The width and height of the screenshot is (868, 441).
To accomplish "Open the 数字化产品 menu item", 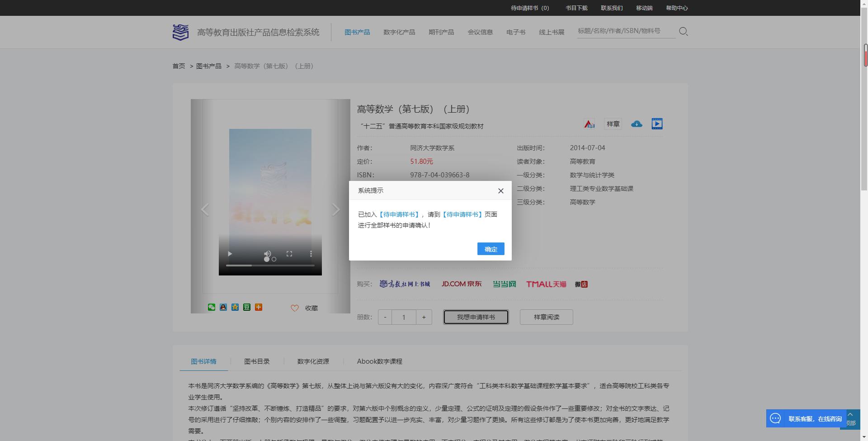I will 399,32.
